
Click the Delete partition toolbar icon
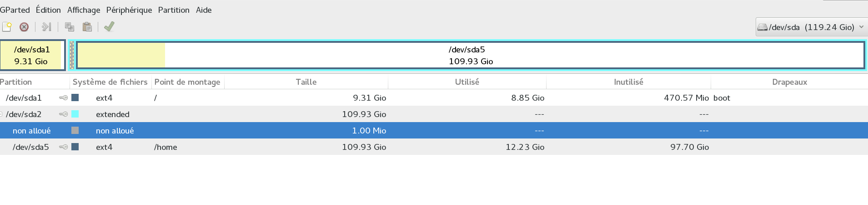24,27
